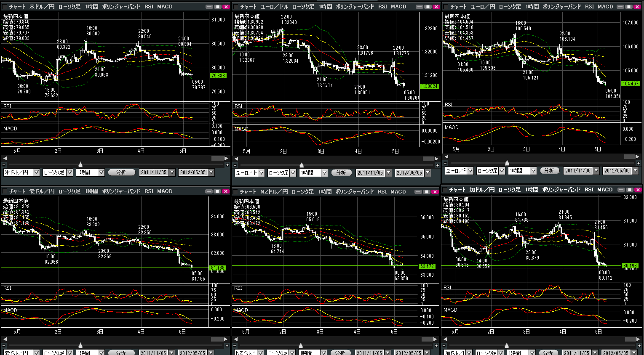Click zoom-out minus icon in NZドル/円 chart
Image resolution: width=644 pixels, height=355 pixels.
coord(235,346)
